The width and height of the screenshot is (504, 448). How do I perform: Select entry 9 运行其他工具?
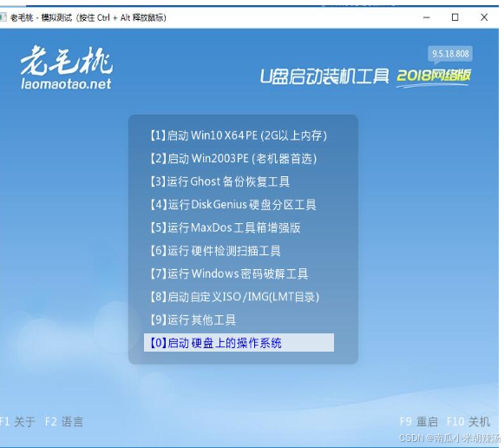pos(193,320)
